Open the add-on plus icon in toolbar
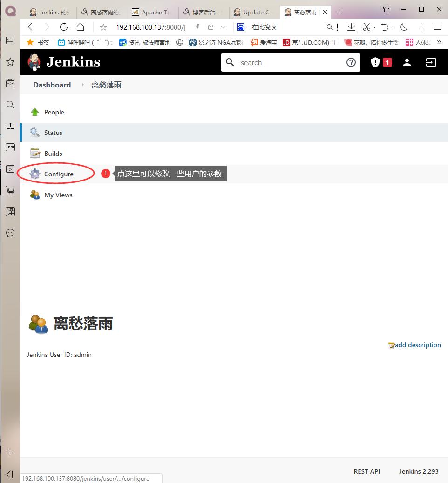 point(421,27)
